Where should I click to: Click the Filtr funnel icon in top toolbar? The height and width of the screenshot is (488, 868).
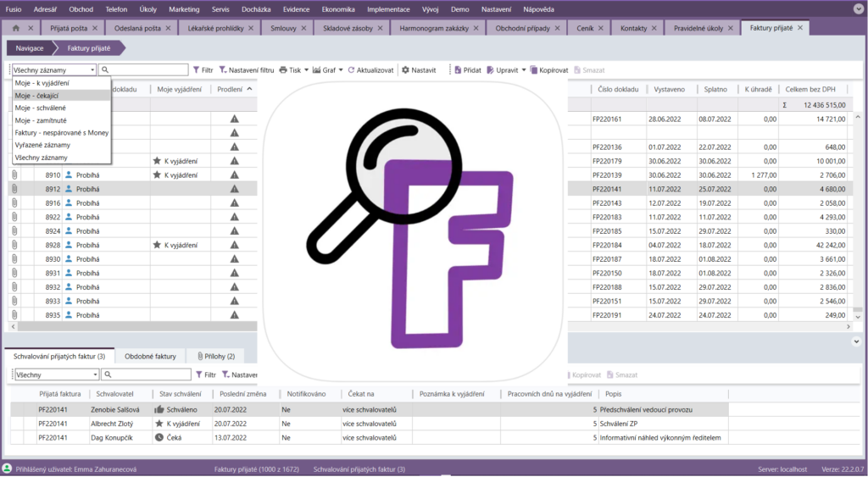click(196, 70)
